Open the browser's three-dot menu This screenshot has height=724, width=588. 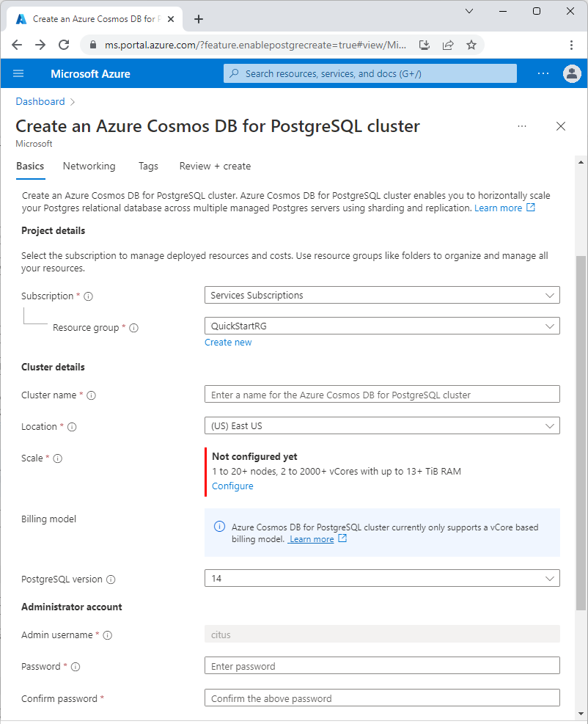(x=572, y=45)
